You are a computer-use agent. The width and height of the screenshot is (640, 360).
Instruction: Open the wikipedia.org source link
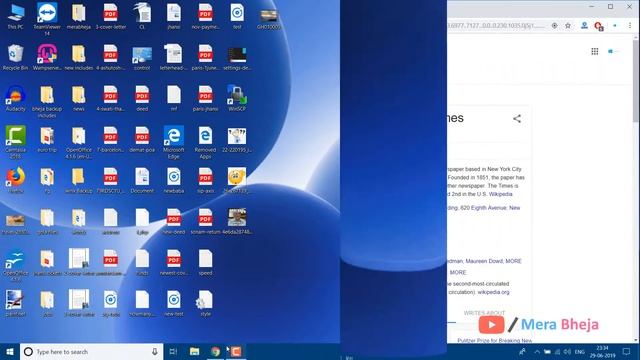point(493,292)
